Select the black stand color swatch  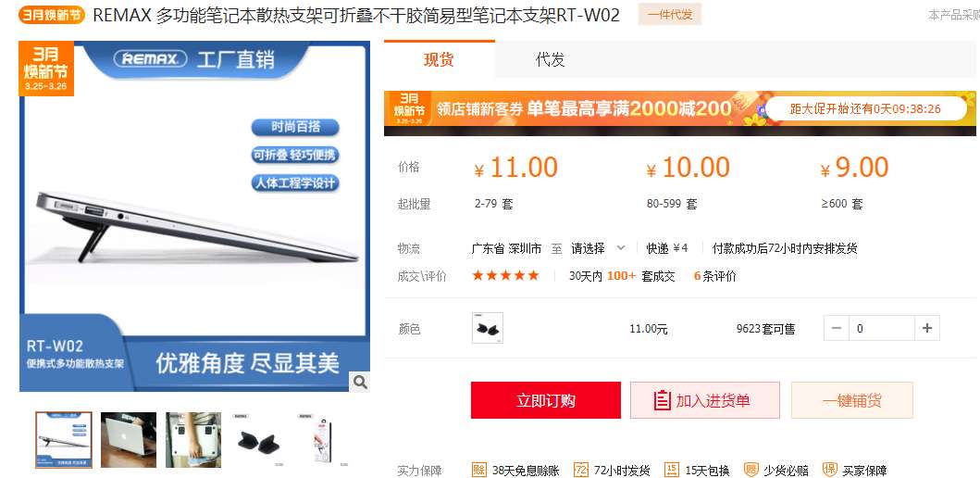click(x=488, y=329)
